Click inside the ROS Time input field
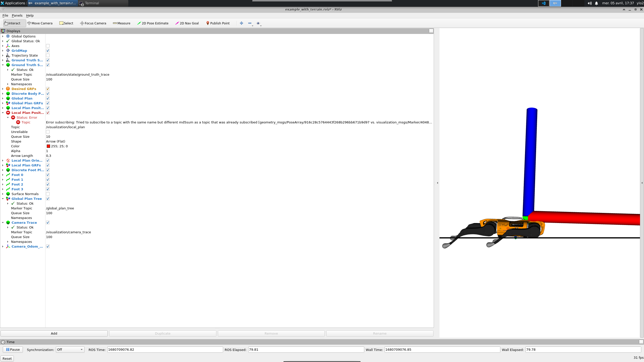The image size is (644, 362). pyautogui.click(x=165, y=349)
